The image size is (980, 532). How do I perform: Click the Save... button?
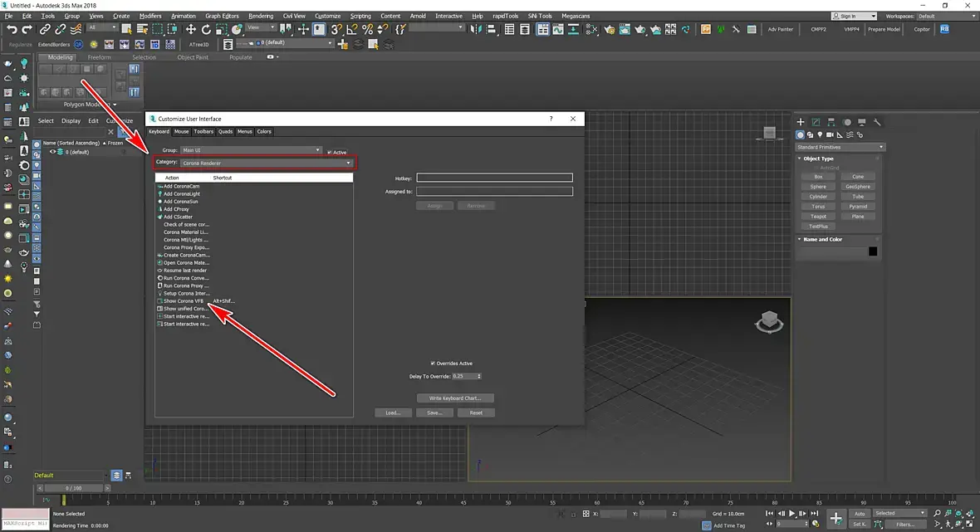(434, 412)
